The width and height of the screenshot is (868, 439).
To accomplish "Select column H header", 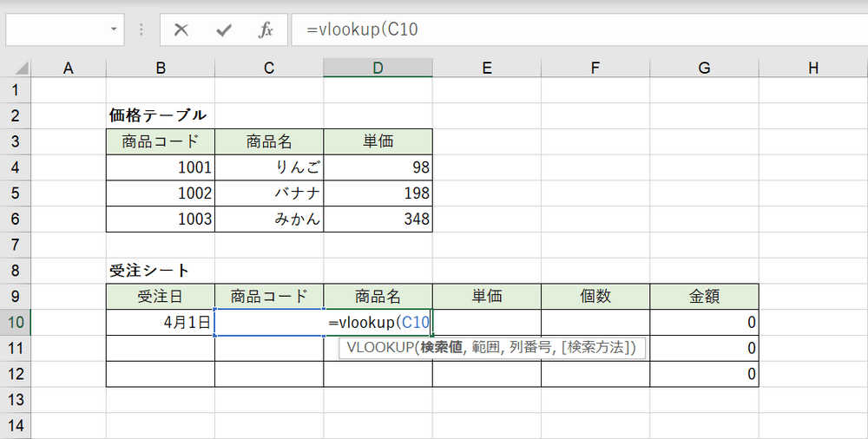I will coord(813,68).
